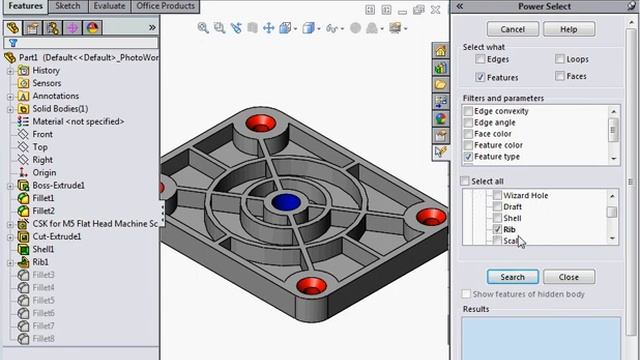Switch to the Evaluate tab
Viewport: 640px width, 360px height.
click(x=109, y=6)
